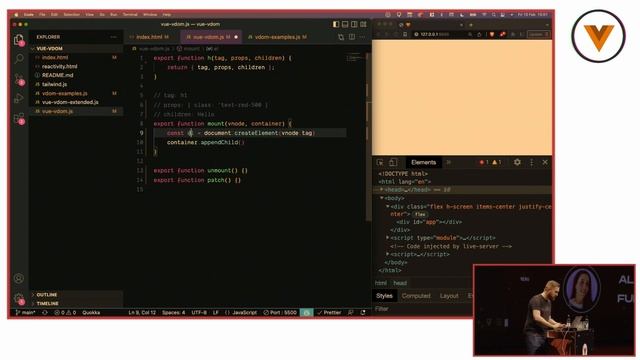Viewport: 640px width, 360px height.
Task: Click the DevTools error count badge
Action: click(484, 162)
